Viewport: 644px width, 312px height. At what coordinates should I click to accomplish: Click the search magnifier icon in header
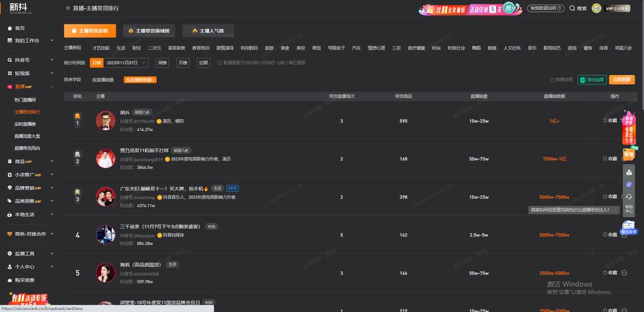click(x=572, y=8)
